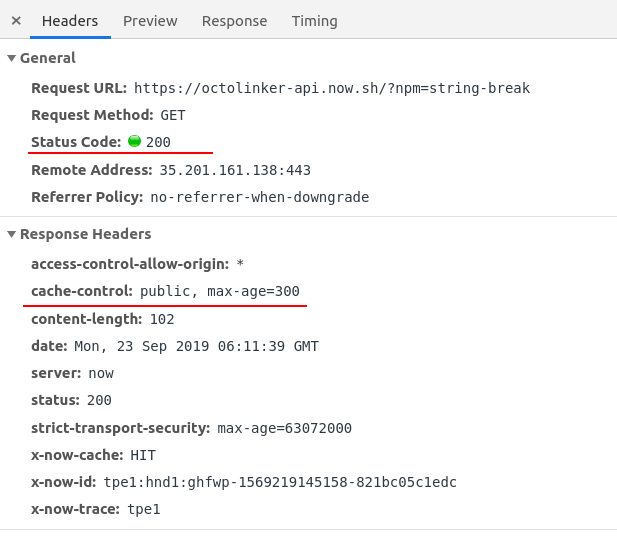Click the content-length value 102
Image resolution: width=617 pixels, height=538 pixels.
[x=162, y=319]
